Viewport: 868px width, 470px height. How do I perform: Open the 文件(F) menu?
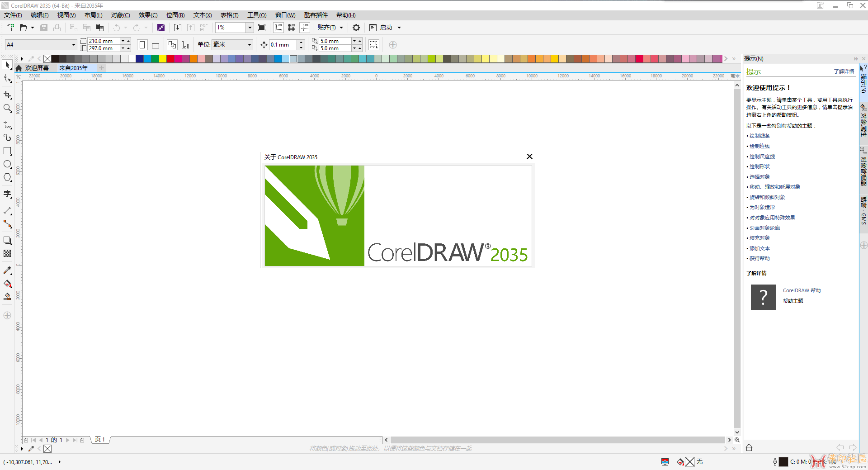tap(13, 15)
